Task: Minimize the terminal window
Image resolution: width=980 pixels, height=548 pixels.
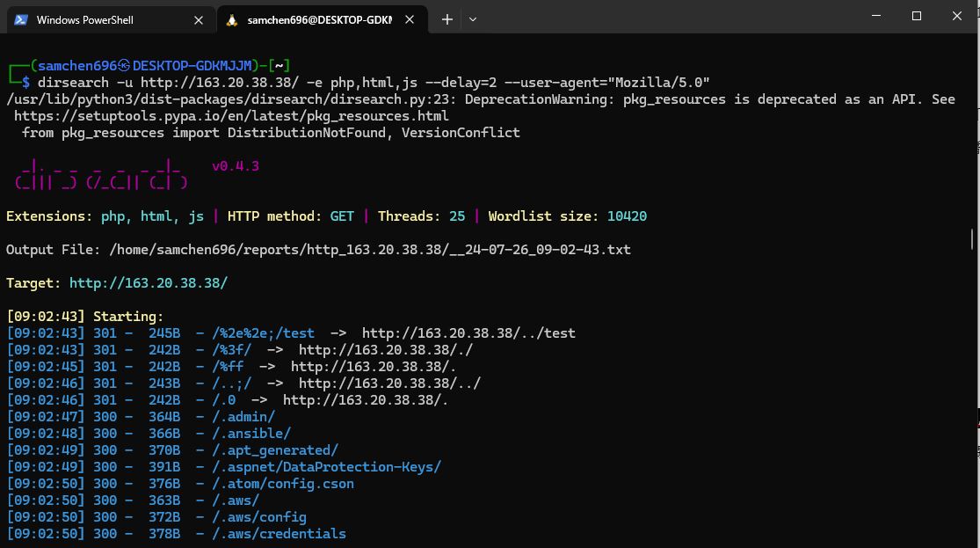Action: 876,16
